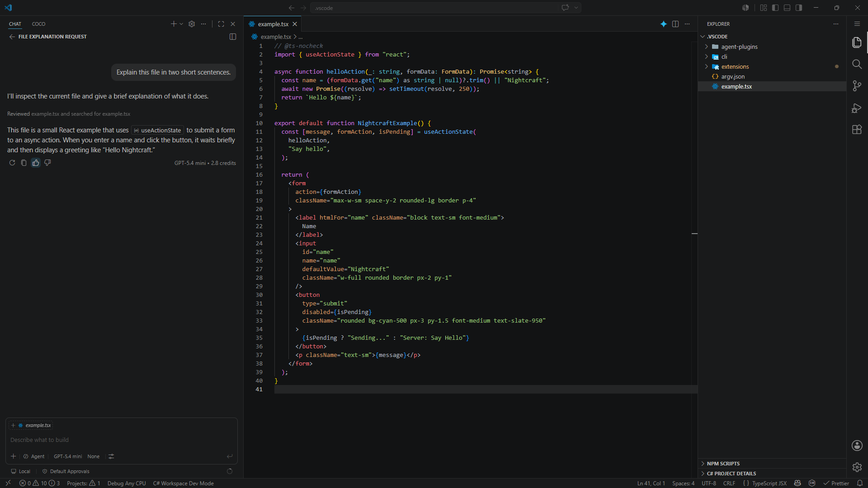Configure chat tools sliders icon

111,456
